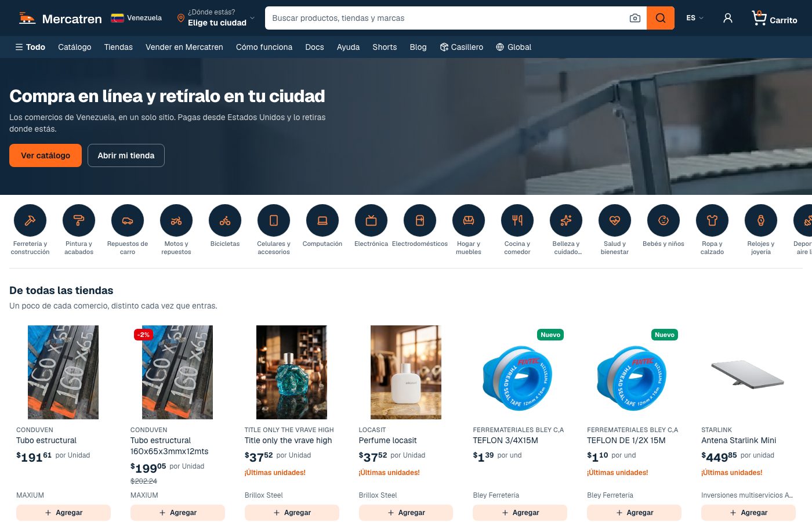Open Tiendas menu item
This screenshot has height=522, width=812.
(118, 47)
